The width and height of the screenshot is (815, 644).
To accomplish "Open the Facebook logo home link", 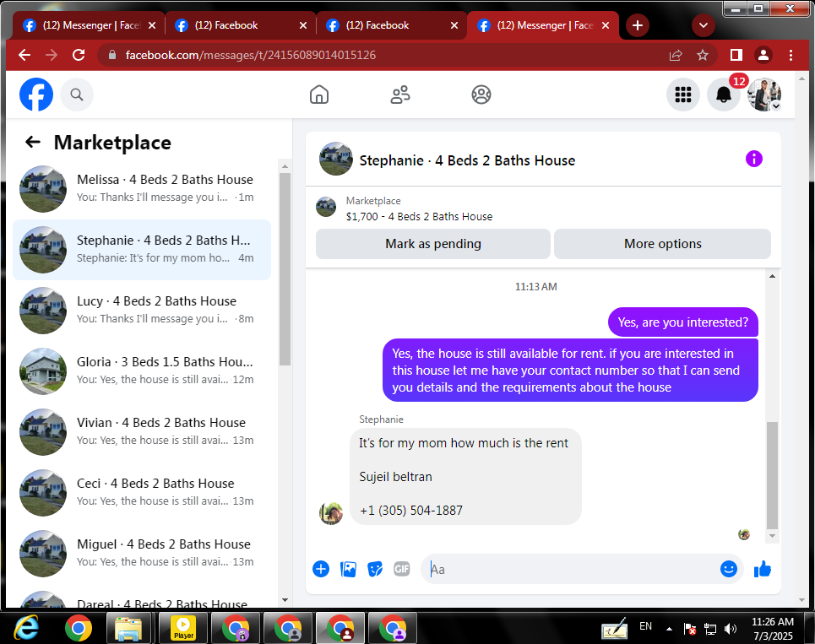I will tap(36, 95).
